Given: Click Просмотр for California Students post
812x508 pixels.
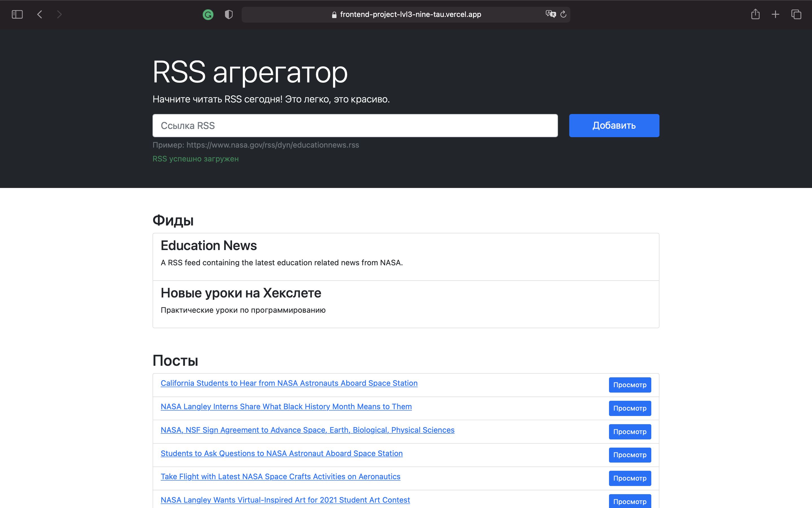Looking at the screenshot, I should point(630,385).
